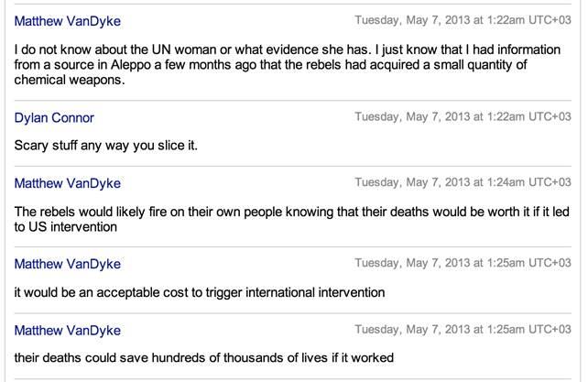Open Dylan Connor's profile link

[54, 118]
